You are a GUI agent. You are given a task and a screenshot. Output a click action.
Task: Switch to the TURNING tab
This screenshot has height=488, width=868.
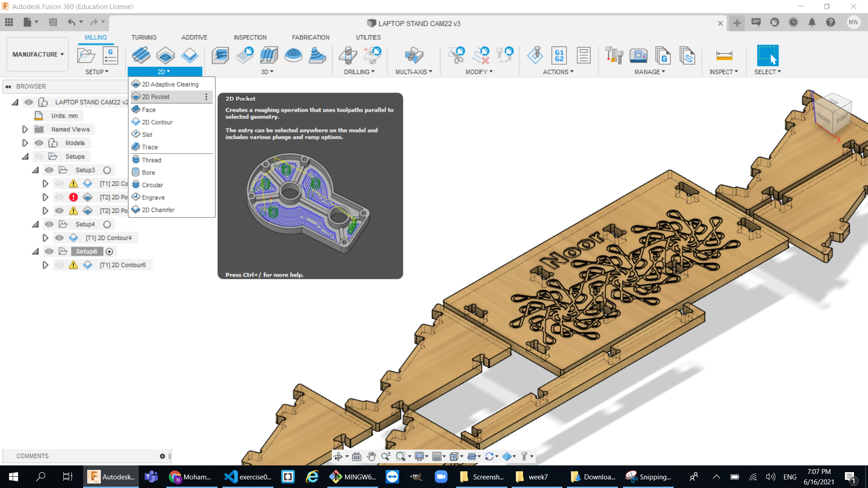[x=144, y=38]
